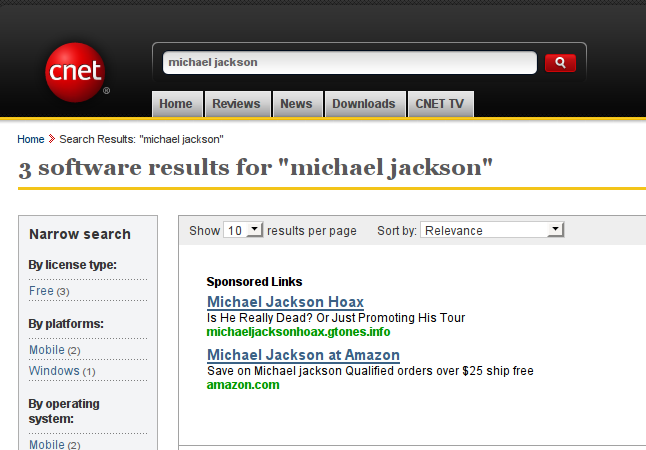The height and width of the screenshot is (450, 646).
Task: Click the By license type label
Action: pyautogui.click(x=73, y=265)
